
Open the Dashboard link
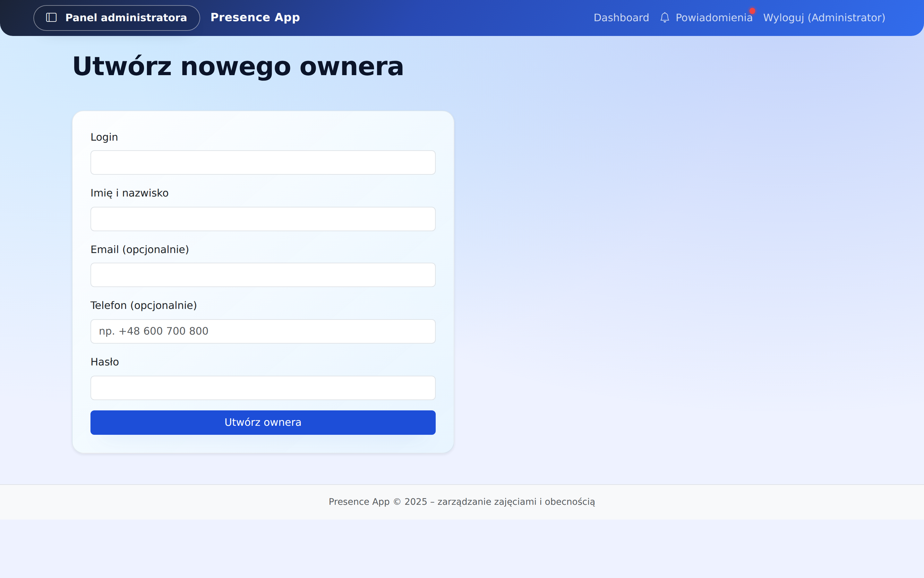621,18
